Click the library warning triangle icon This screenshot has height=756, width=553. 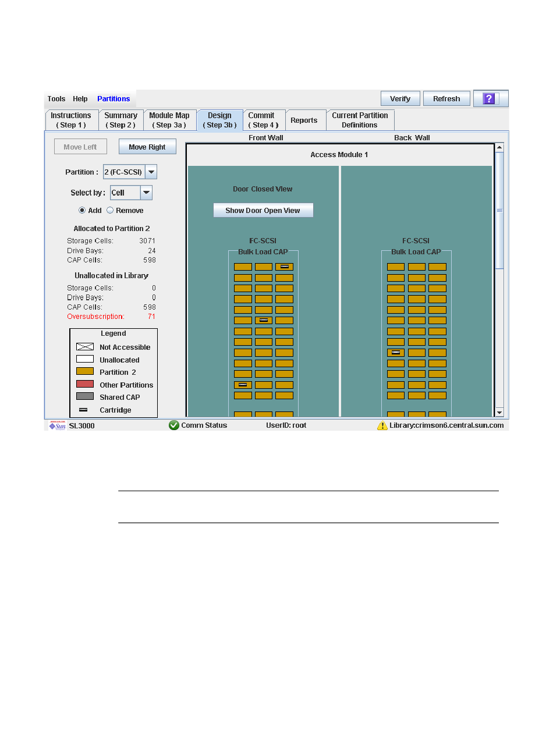point(382,425)
